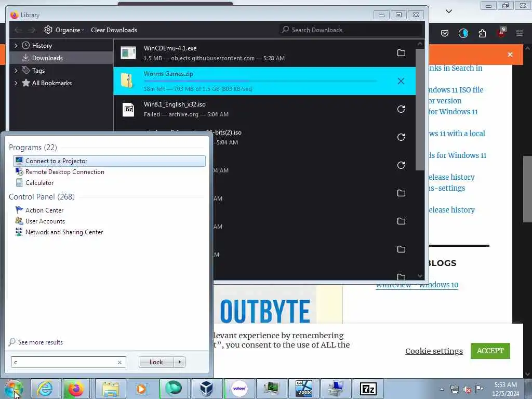Launch Windows Media Player from taskbar
532x399 pixels.
coord(142,389)
